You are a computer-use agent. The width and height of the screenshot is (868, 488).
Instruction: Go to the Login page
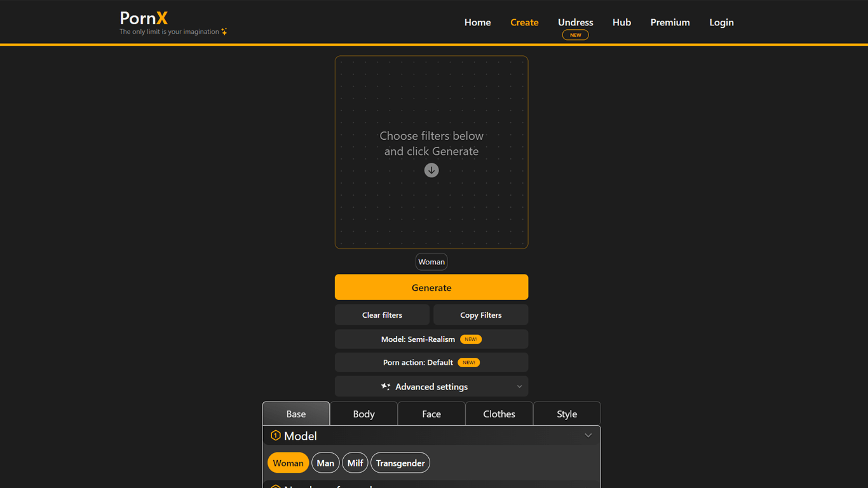tap(721, 22)
